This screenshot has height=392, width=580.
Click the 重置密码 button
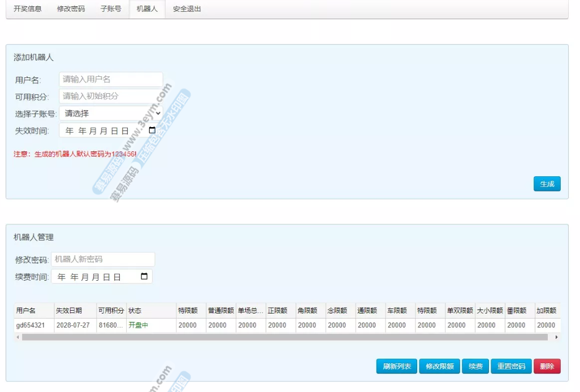tap(511, 367)
